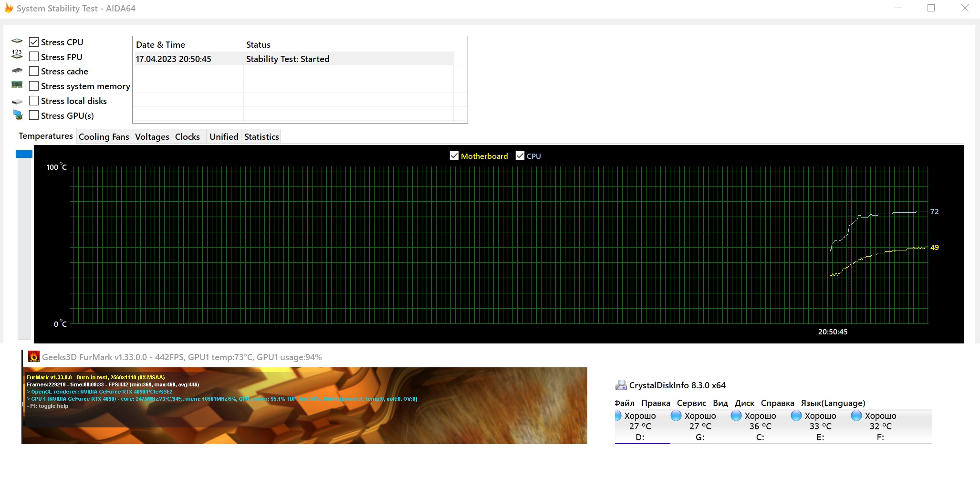Viewport: 980px width, 488px height.
Task: Click the blue health status orb for drive C:
Action: click(x=736, y=415)
